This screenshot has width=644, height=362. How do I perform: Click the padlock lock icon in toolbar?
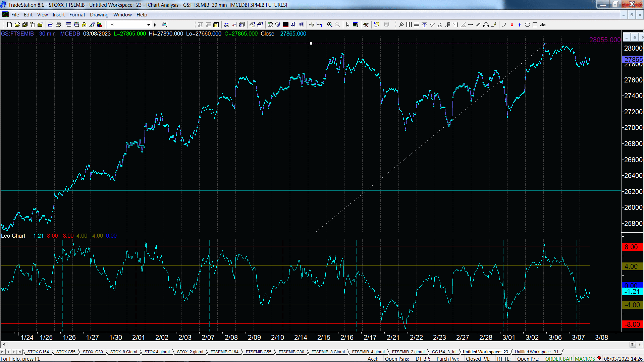click(84, 25)
